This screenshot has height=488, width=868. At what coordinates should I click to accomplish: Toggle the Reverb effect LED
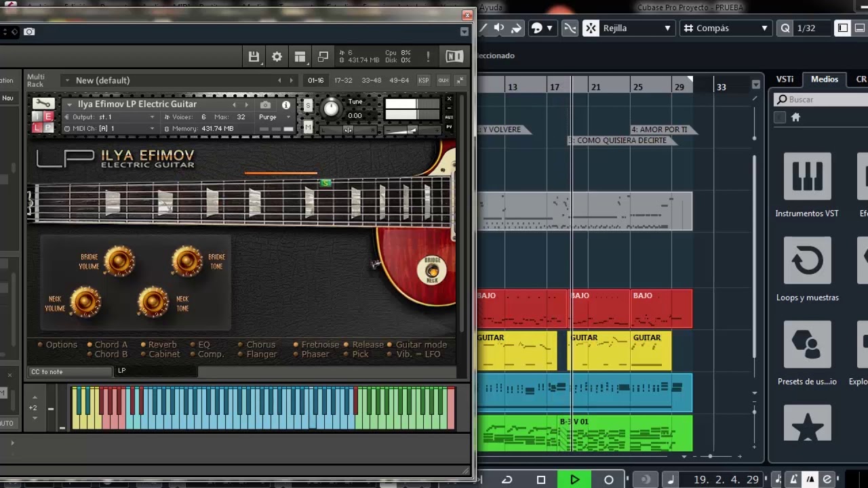[143, 345]
